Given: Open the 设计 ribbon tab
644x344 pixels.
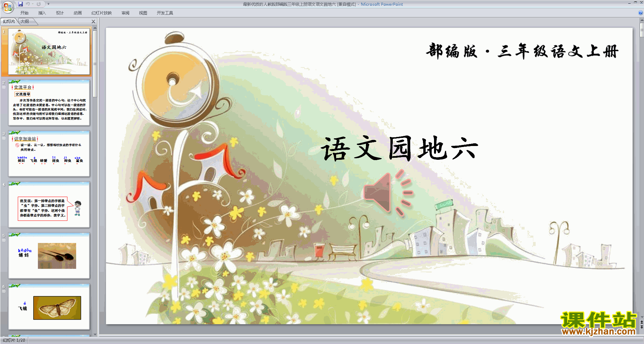Looking at the screenshot, I should click(60, 13).
